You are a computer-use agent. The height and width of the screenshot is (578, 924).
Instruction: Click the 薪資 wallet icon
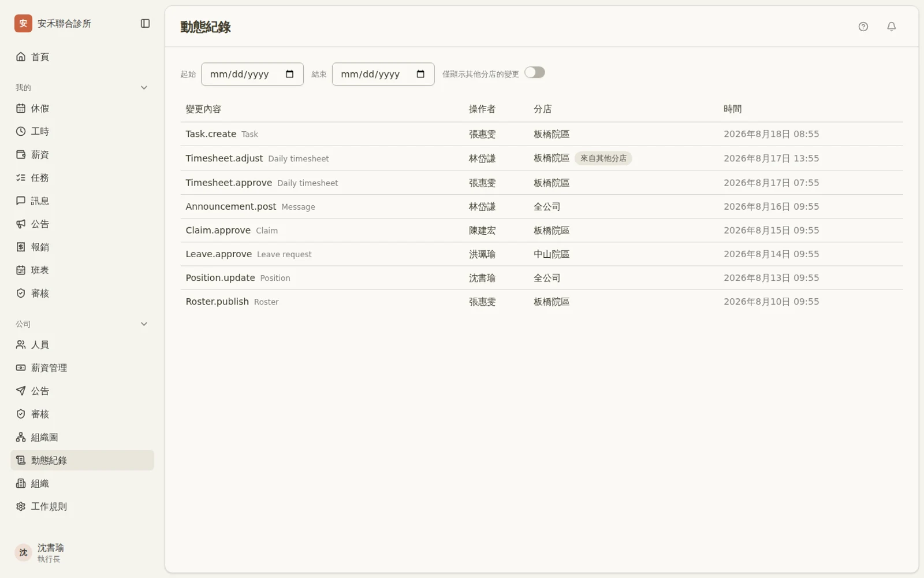click(x=21, y=155)
